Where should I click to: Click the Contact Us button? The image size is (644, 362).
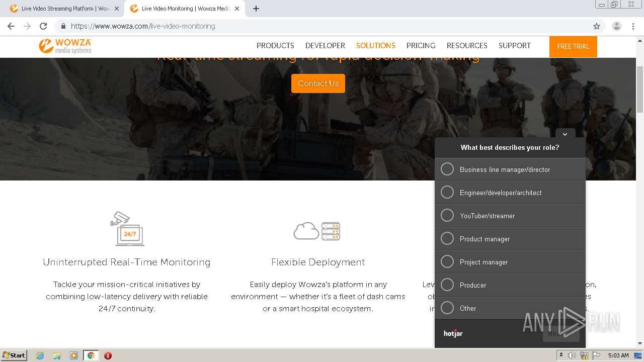(x=318, y=83)
